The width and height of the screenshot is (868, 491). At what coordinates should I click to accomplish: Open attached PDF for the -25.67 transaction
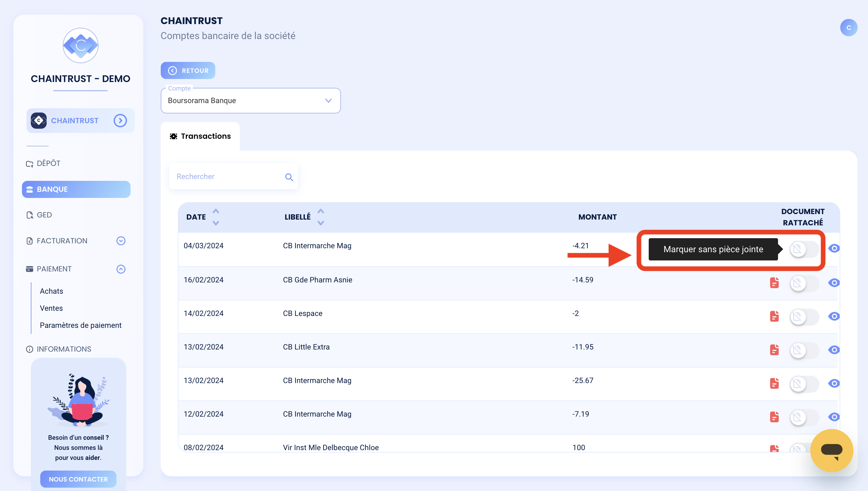[774, 383]
